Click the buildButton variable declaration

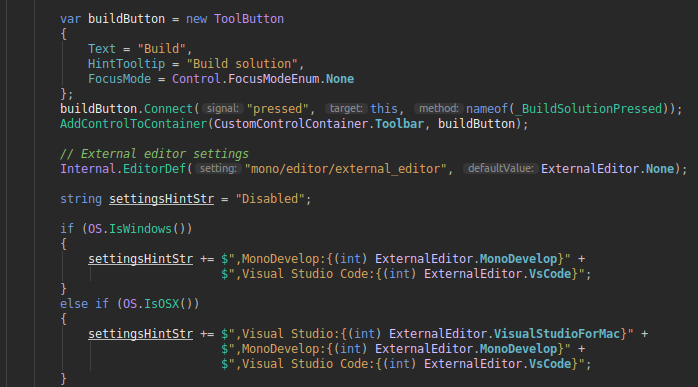(126, 19)
